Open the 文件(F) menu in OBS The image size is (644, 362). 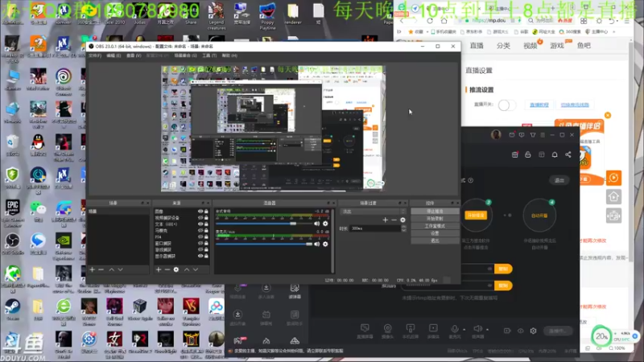(95, 56)
